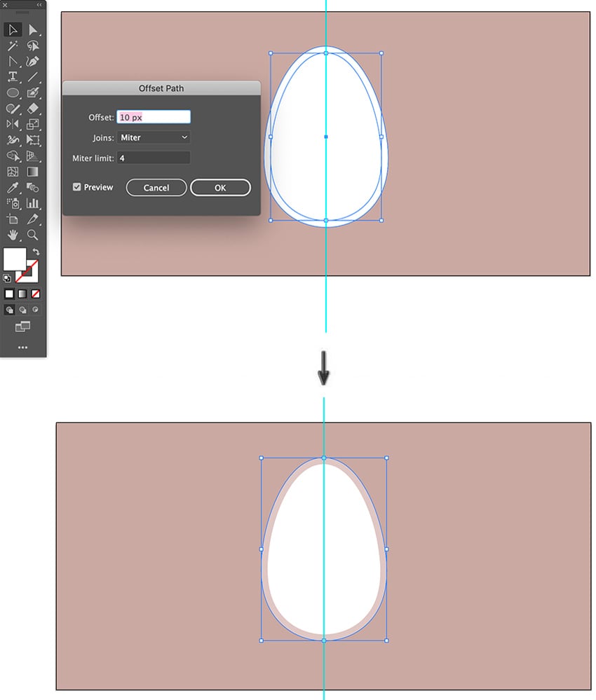Select the Eraser tool
The width and height of the screenshot is (596, 700).
33,109
